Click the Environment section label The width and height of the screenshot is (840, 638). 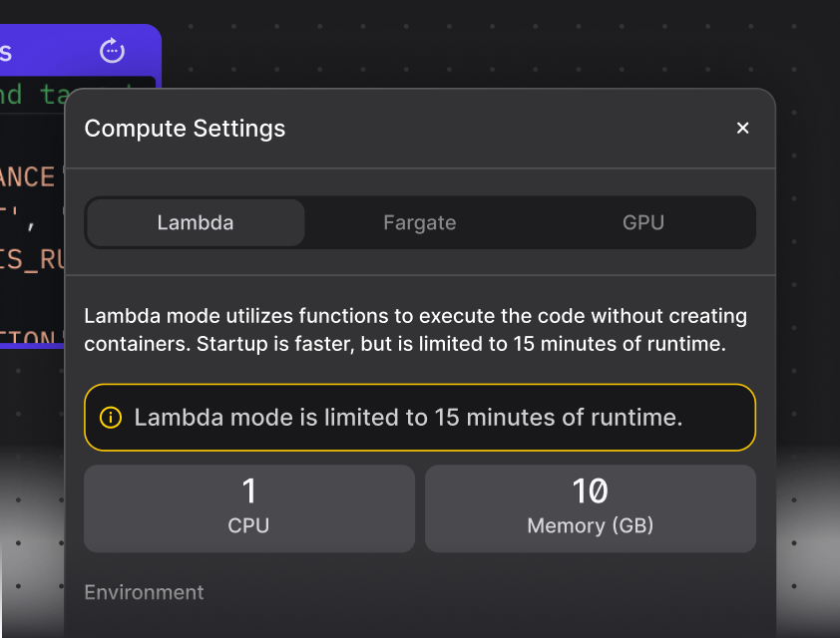144,592
